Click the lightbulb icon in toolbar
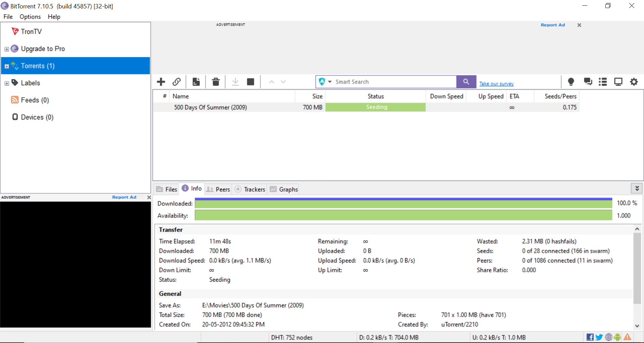This screenshot has width=644, height=343. 571,82
